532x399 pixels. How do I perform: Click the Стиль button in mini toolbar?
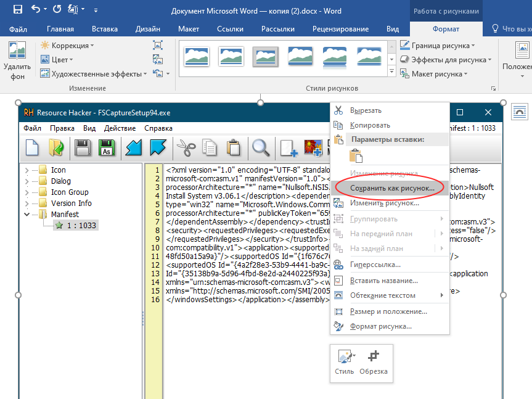click(x=345, y=363)
